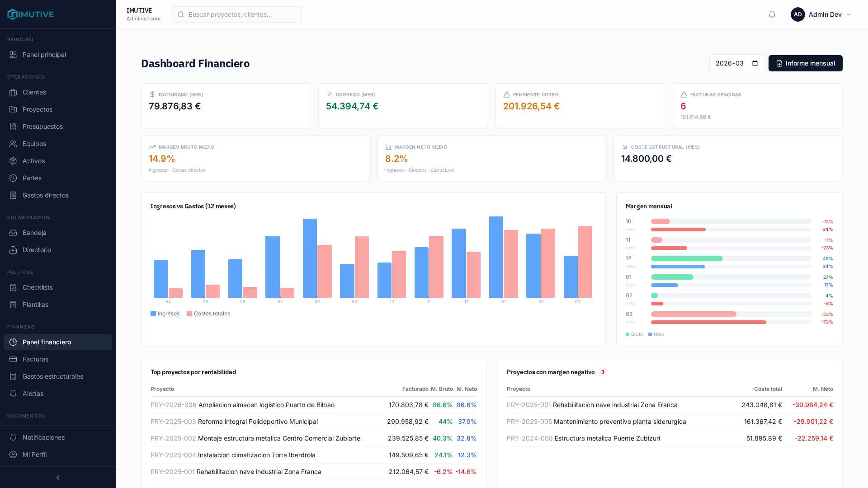Click the Facturas card icon in sidebar
Screen dimensions: 868x488
13,359
